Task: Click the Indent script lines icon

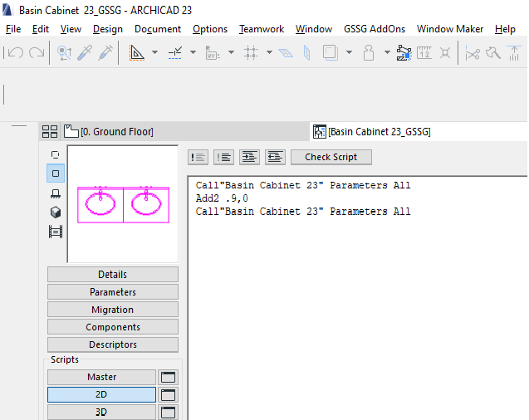Action: (249, 157)
